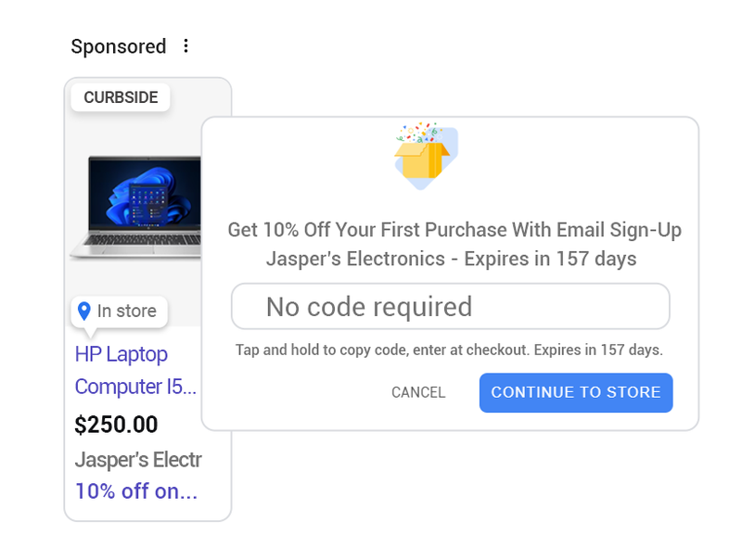Dismiss the dialog with CANCEL
Viewport: 742px width, 560px height.
418,392
